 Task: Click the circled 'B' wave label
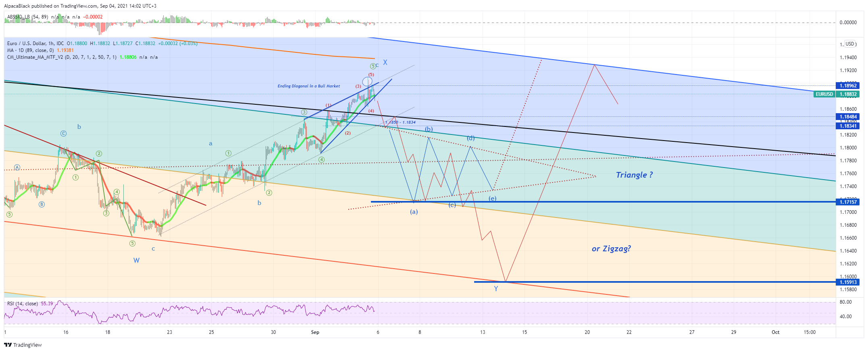pos(42,205)
